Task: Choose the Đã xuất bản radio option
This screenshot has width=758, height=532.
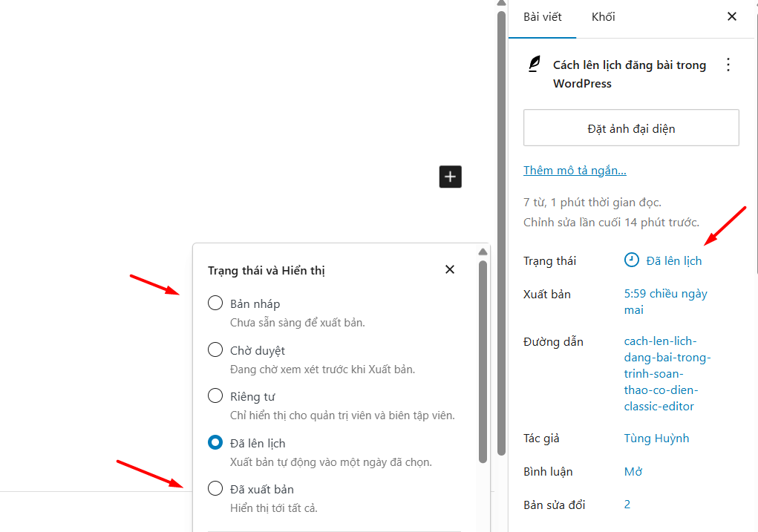Action: click(x=215, y=488)
